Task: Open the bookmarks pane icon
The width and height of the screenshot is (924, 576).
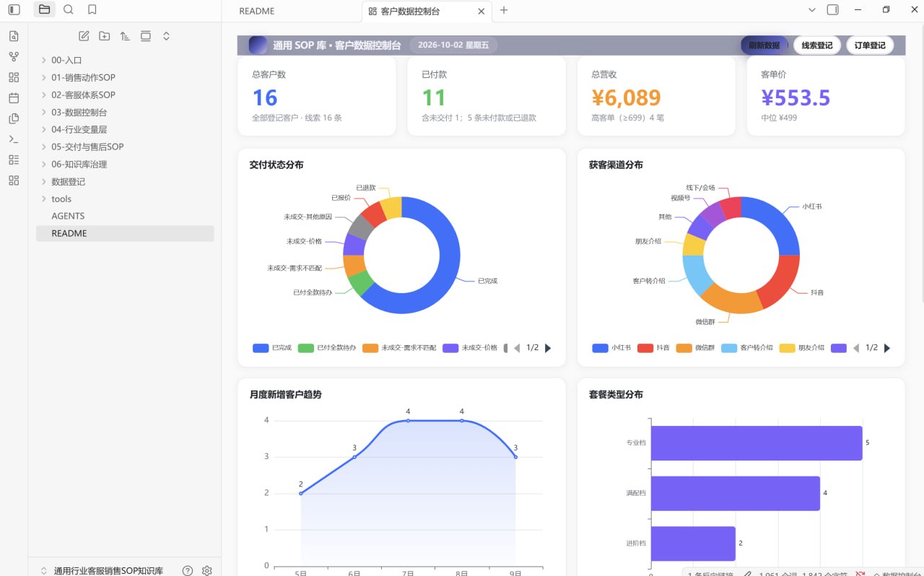Action: (92, 10)
